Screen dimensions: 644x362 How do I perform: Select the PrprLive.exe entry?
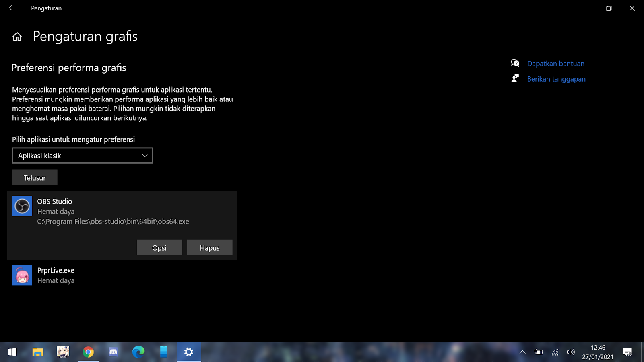[122, 276]
